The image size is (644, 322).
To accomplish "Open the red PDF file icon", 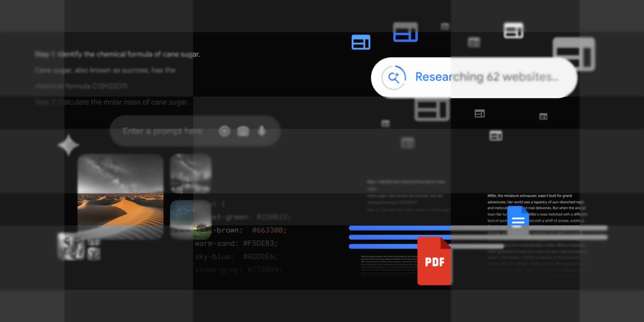I will (x=434, y=261).
